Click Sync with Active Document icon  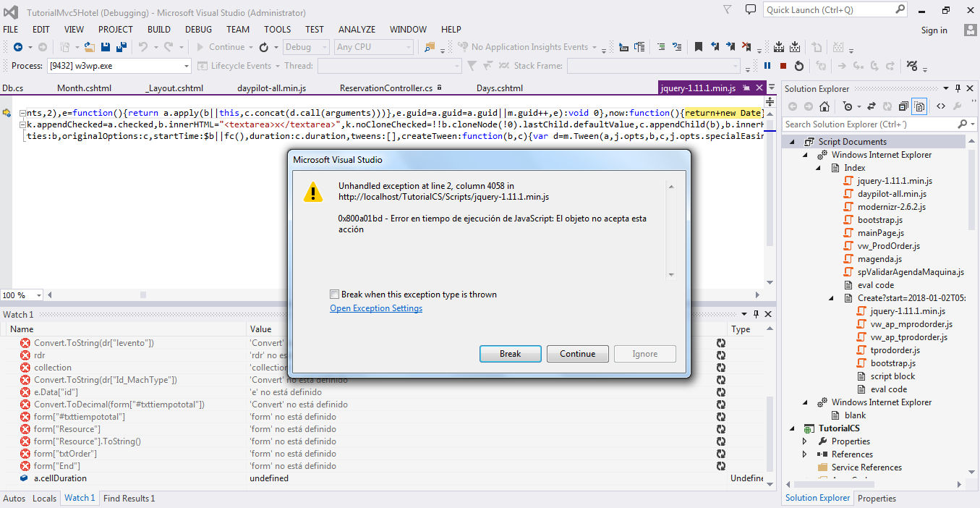tap(872, 106)
